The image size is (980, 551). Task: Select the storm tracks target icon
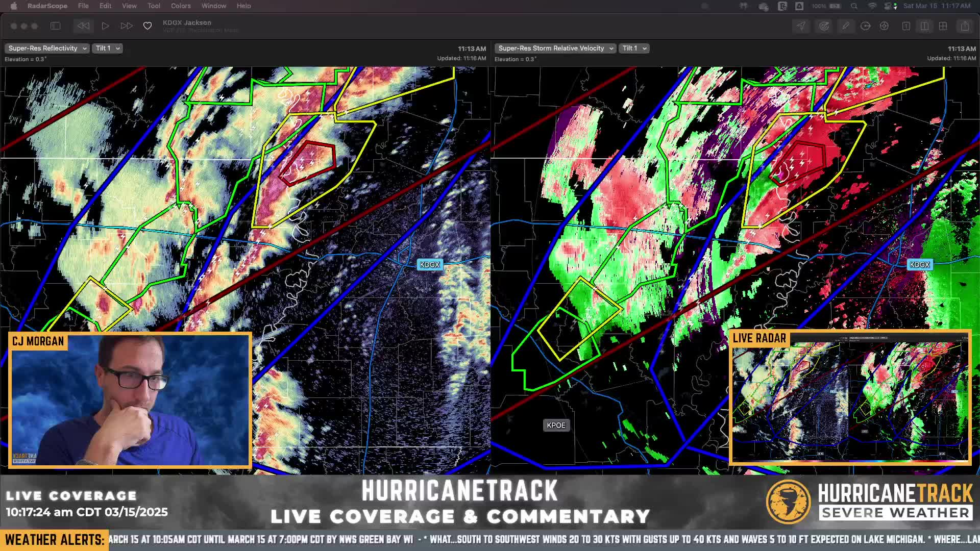(x=824, y=26)
